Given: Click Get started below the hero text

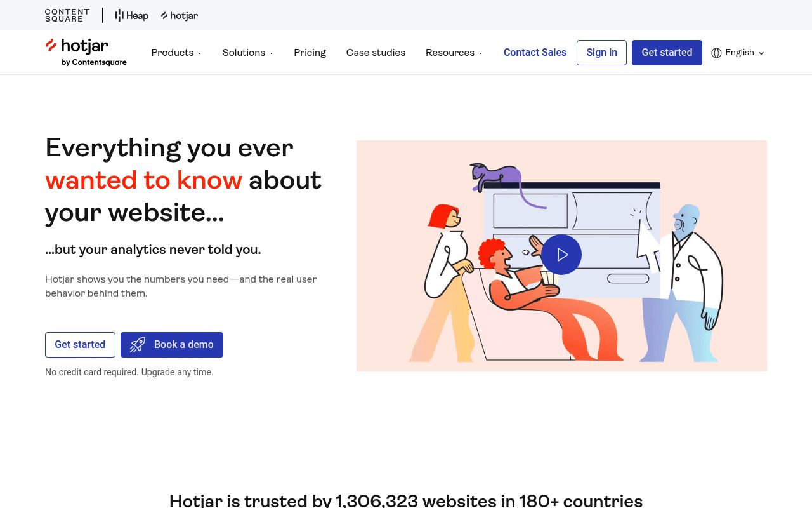Looking at the screenshot, I should (x=80, y=345).
